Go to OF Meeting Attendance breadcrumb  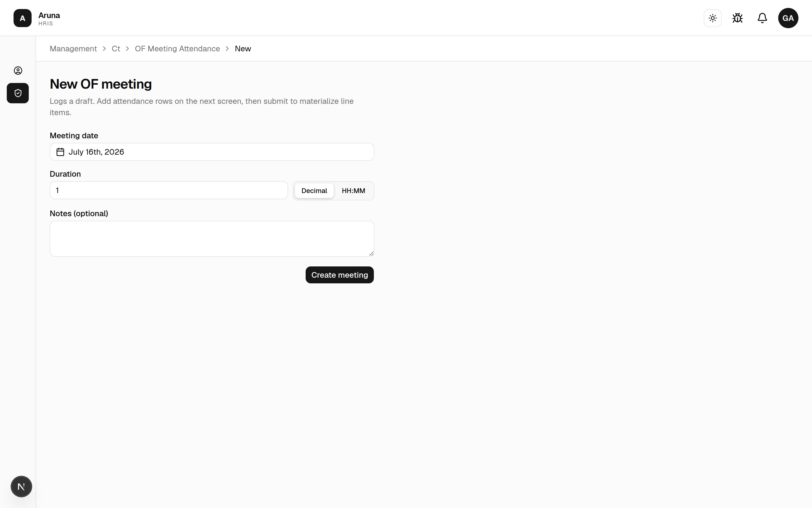[x=177, y=49]
